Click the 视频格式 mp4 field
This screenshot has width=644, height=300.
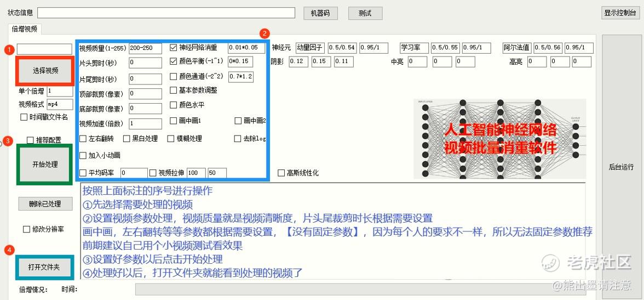pos(60,104)
